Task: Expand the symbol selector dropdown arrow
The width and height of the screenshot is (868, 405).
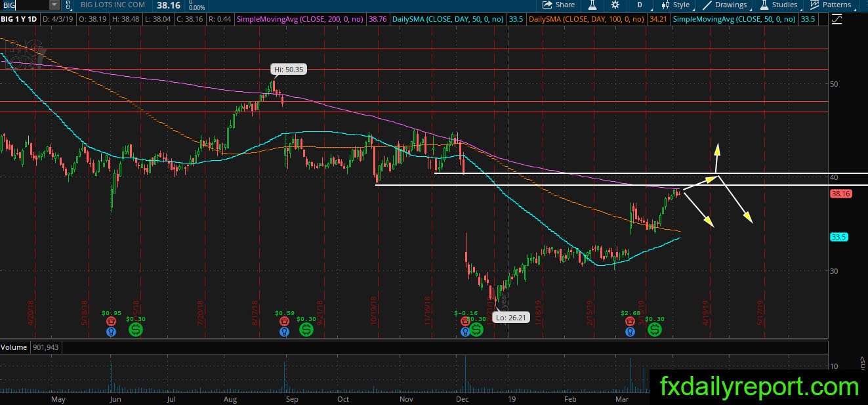Action: [54, 5]
